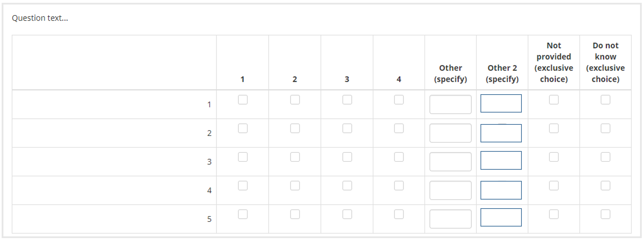Toggle Not provided checkbox in row 4
This screenshot has height=242, width=644.
[554, 186]
